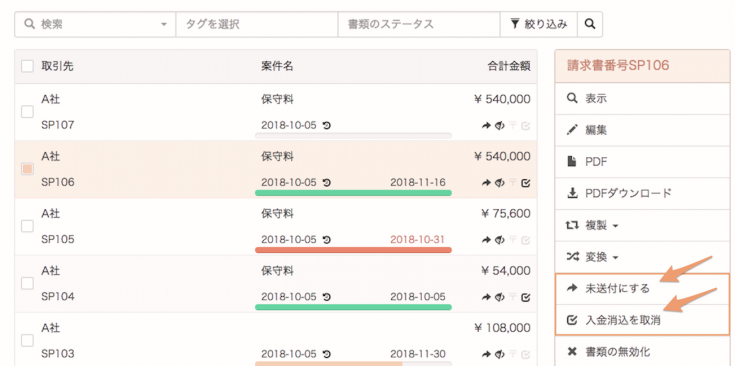
Task: Click the sent arrow icon in row SP106
Action: pos(486,183)
